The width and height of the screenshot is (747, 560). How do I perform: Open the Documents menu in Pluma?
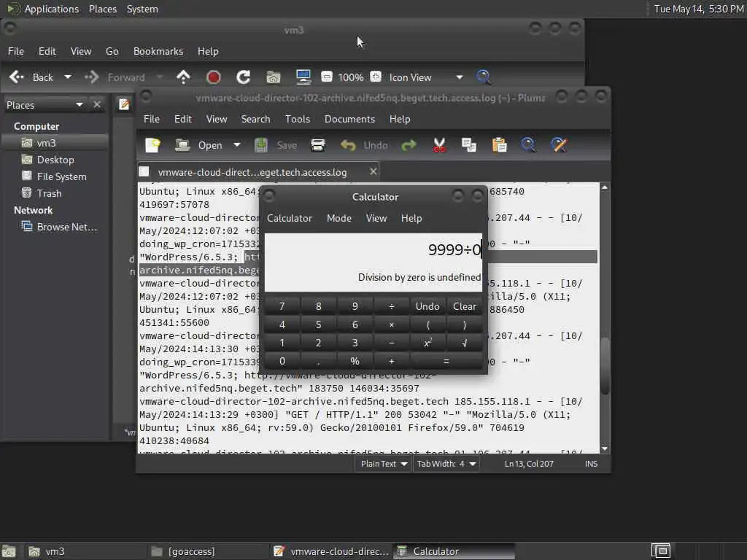pos(349,119)
